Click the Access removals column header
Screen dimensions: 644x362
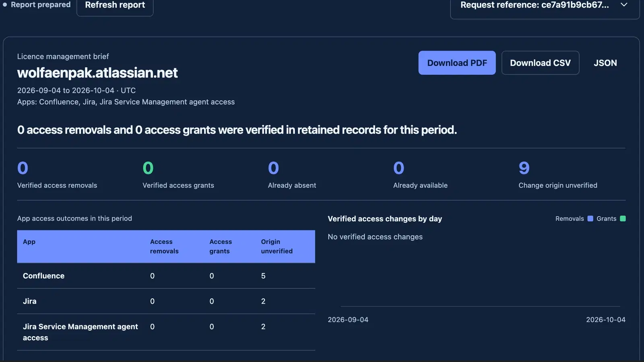[x=164, y=246]
